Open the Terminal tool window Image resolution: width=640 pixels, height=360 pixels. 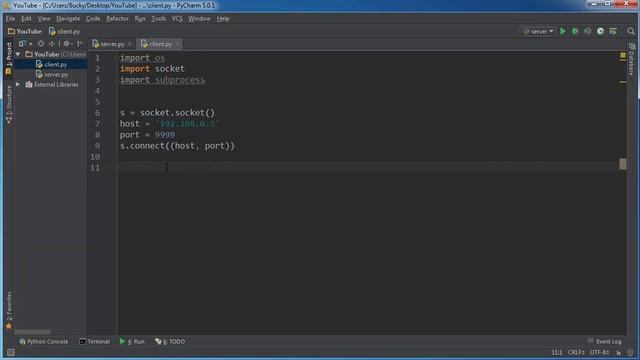(94, 341)
